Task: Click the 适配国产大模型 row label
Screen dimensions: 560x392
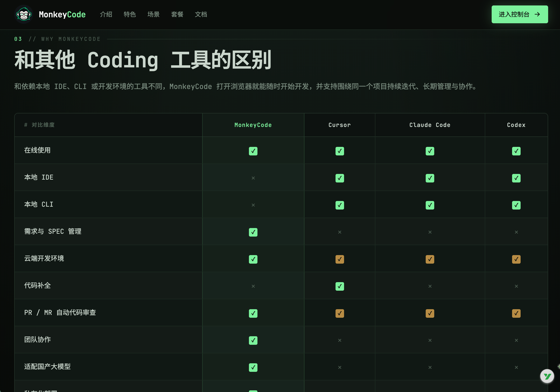Action: (47, 367)
